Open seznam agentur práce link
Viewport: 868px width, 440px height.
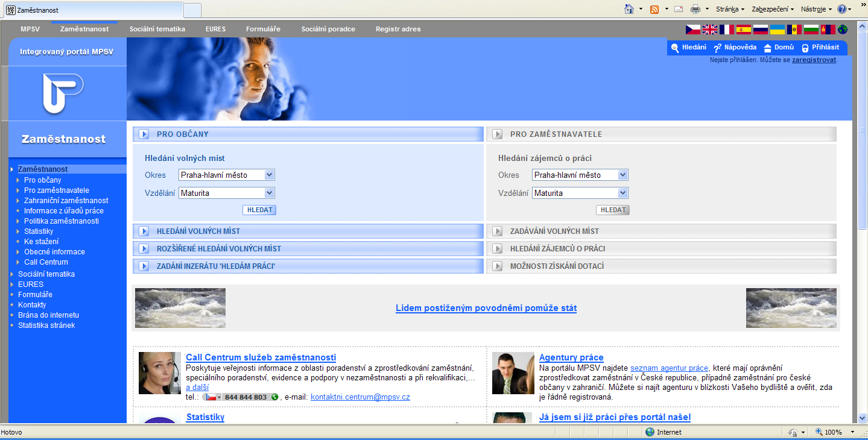(x=669, y=368)
